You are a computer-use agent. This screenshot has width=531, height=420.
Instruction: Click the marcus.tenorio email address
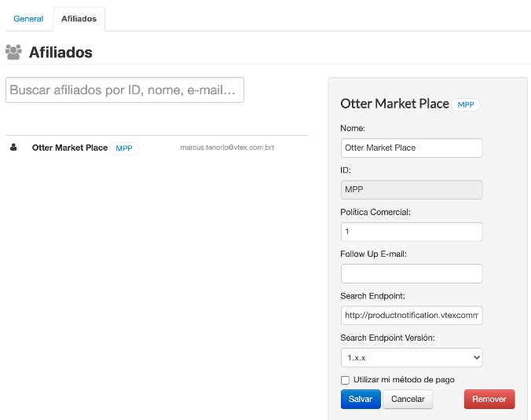227,148
